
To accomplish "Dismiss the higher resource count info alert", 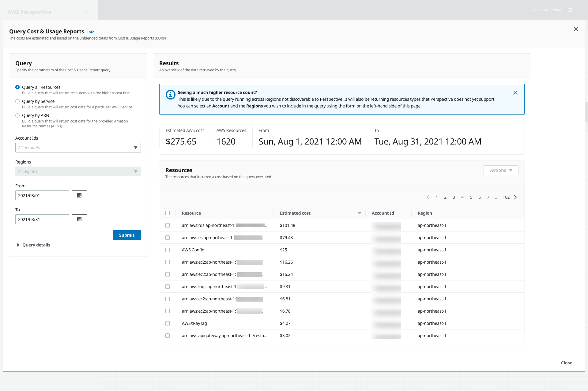I will click(x=515, y=93).
